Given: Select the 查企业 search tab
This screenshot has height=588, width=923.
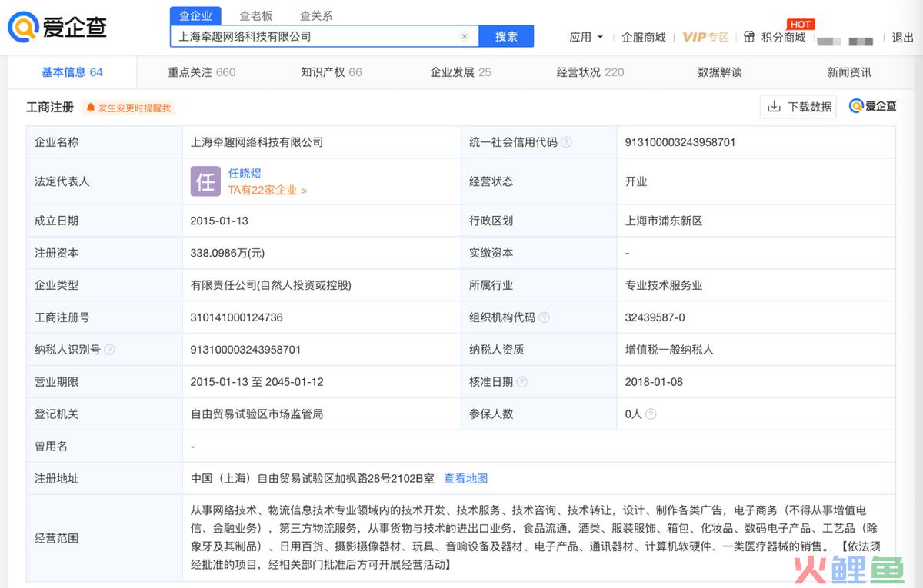Looking at the screenshot, I should pyautogui.click(x=195, y=15).
